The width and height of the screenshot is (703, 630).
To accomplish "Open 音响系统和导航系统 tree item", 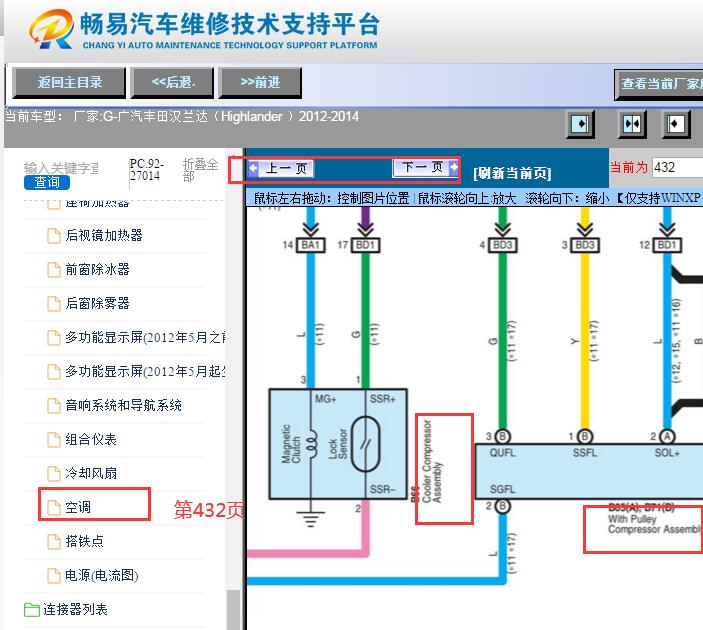I will click(123, 405).
